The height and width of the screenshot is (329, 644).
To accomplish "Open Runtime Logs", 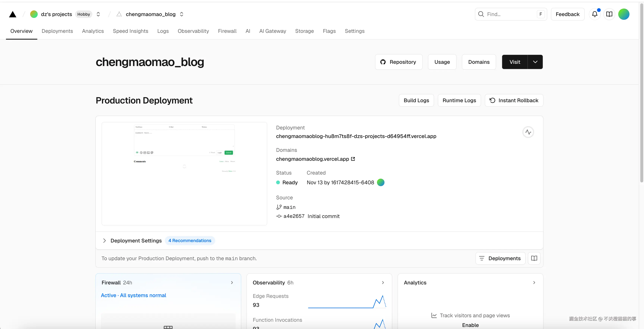I will [459, 101].
